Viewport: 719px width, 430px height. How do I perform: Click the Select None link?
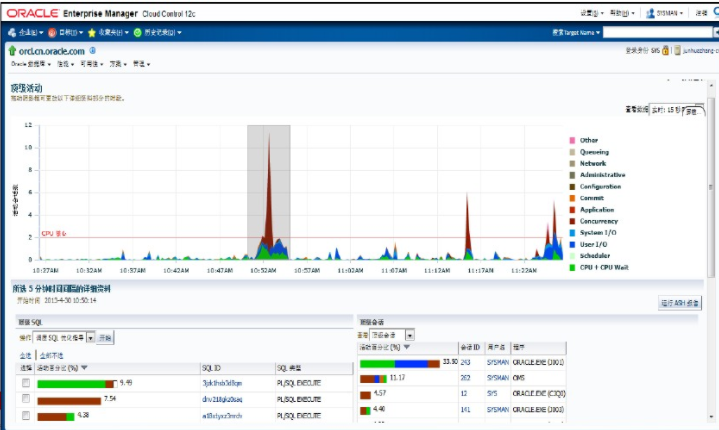(x=51, y=356)
